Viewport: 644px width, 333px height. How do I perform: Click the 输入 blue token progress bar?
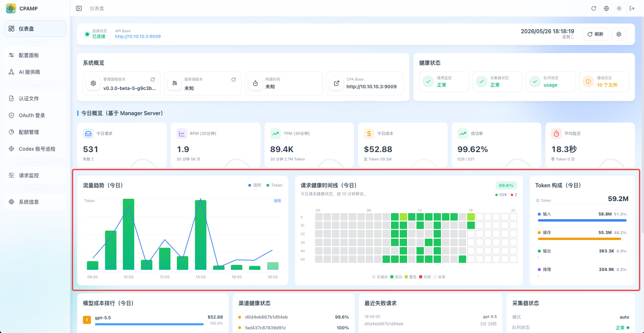click(582, 221)
